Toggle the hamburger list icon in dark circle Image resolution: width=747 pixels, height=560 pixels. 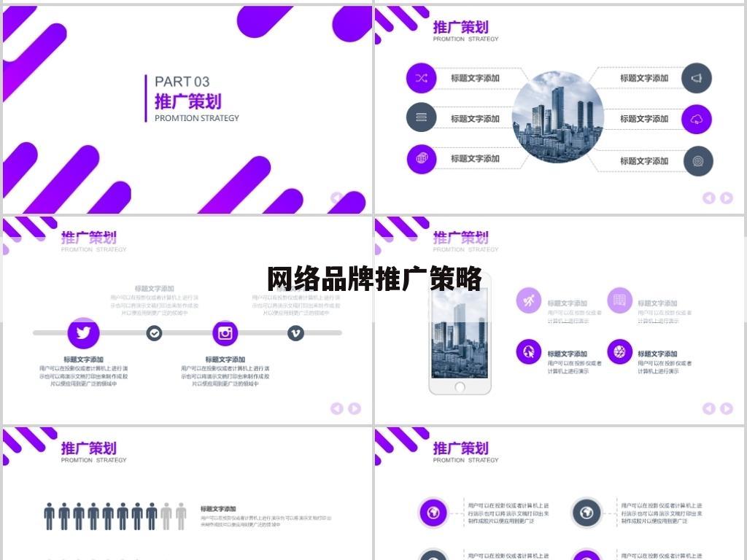click(x=419, y=117)
